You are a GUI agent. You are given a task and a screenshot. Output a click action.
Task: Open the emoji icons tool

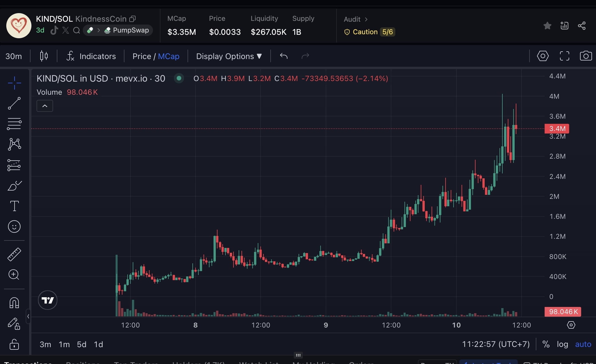point(14,227)
